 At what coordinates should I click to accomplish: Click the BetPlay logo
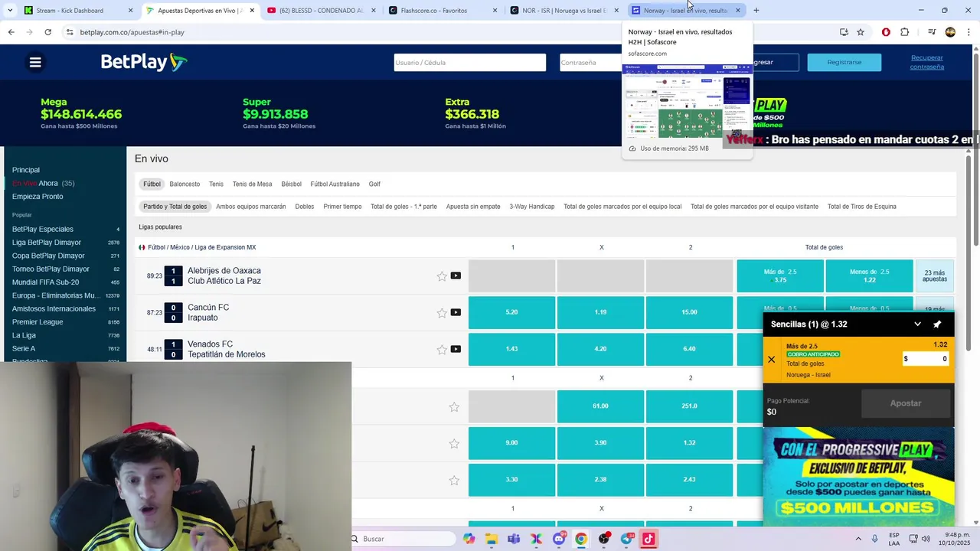coord(144,63)
